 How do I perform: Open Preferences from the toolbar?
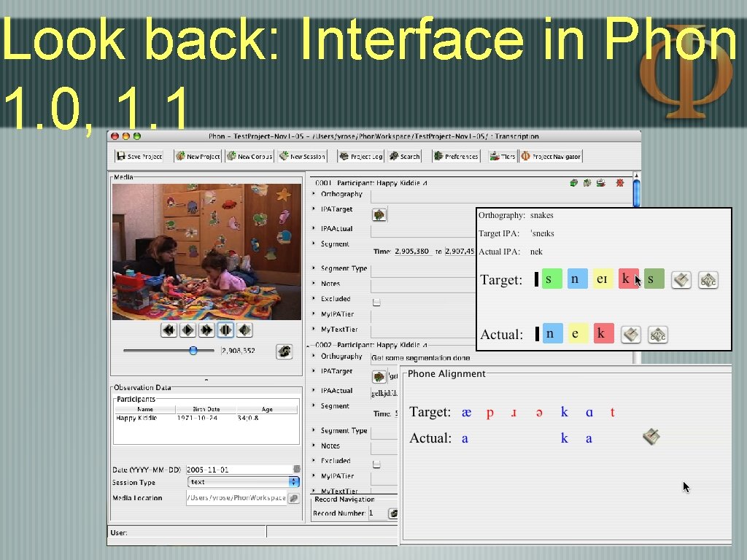click(457, 156)
